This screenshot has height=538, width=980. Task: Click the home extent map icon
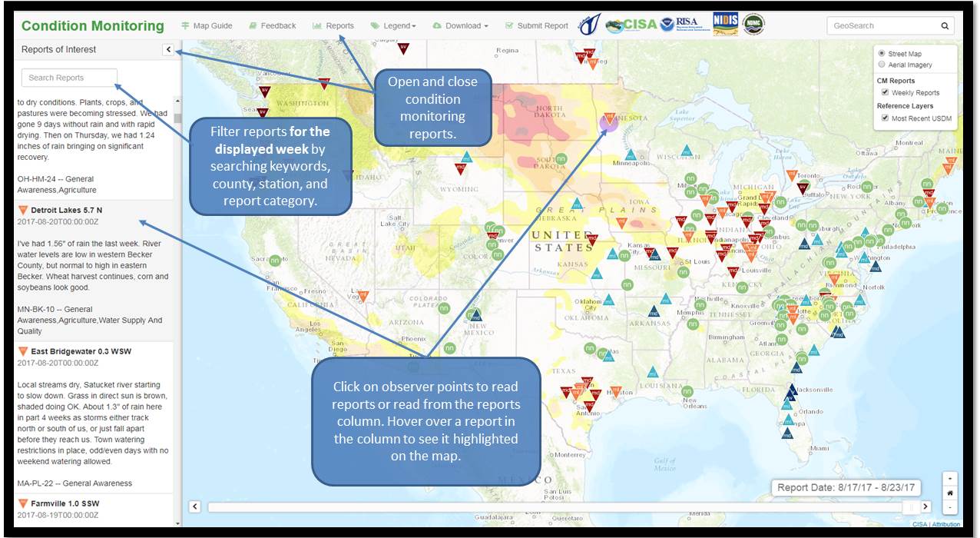[952, 493]
